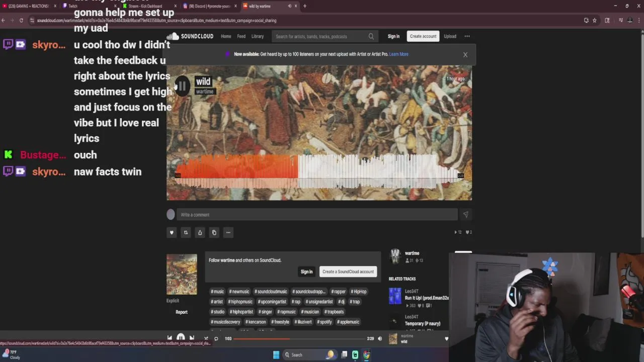
Task: Open the Feed page in SoundCloud nav
Action: (x=242, y=36)
